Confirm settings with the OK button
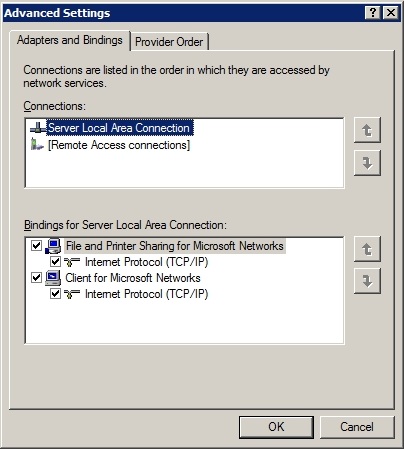The height and width of the screenshot is (449, 404). (276, 427)
